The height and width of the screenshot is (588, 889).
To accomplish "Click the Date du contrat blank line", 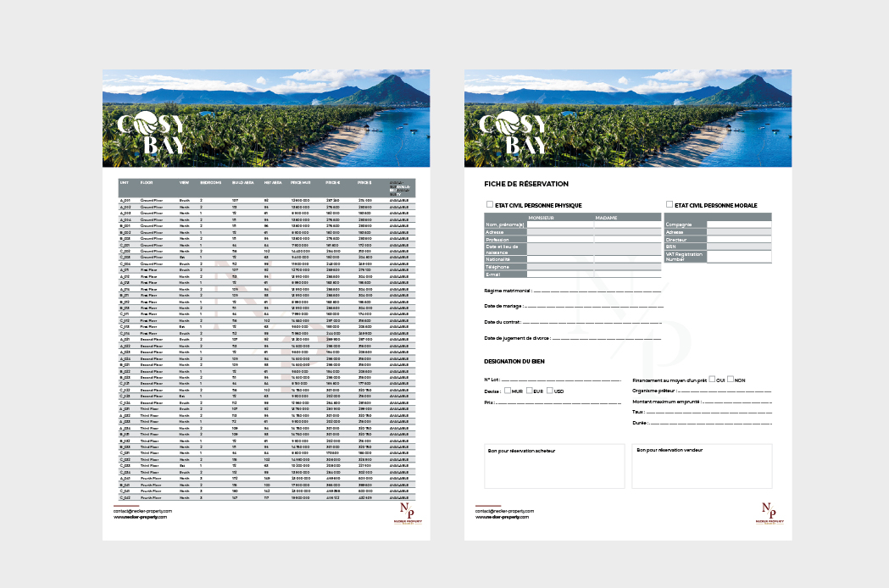I will [x=592, y=323].
